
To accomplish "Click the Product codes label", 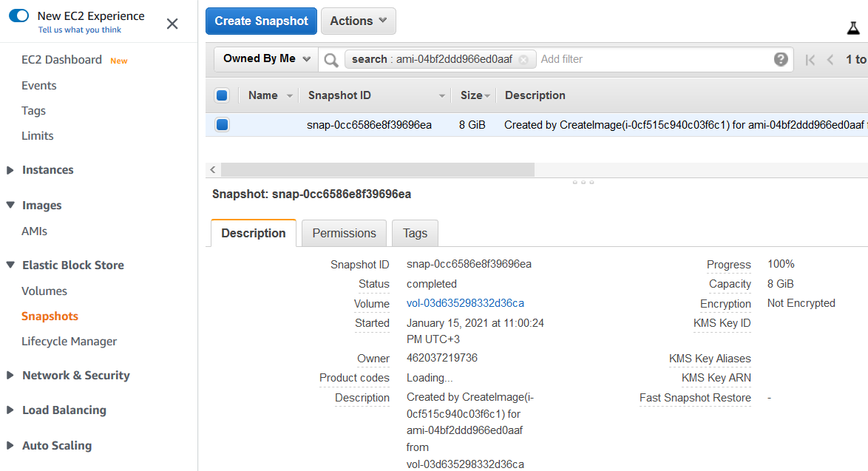I will [354, 378].
